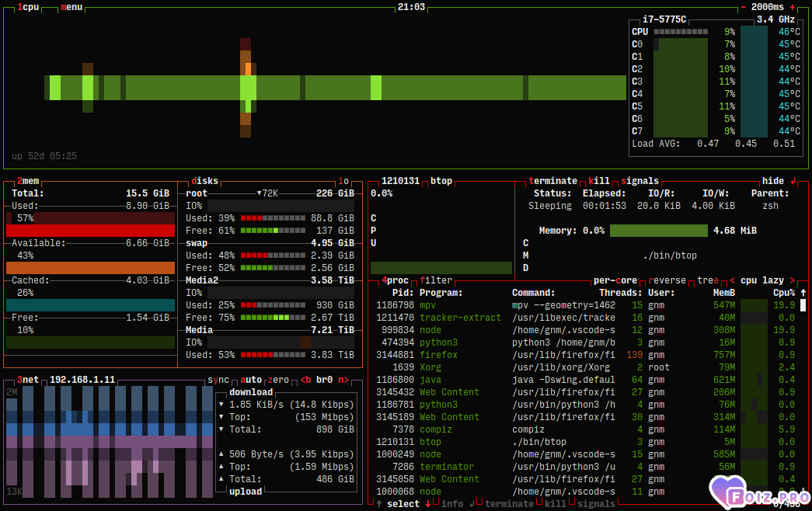Viewport: 812px width, 511px height.
Task: Open the btop menu
Action: pyautogui.click(x=71, y=7)
